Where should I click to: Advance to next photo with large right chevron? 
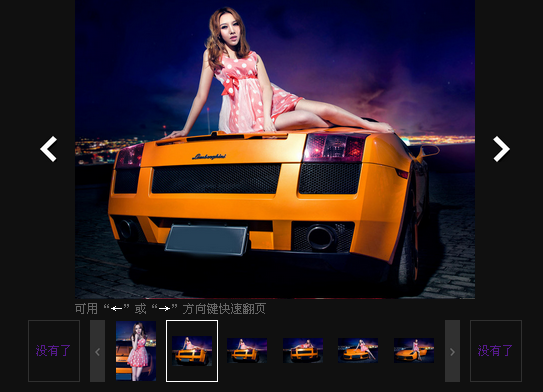tap(501, 149)
